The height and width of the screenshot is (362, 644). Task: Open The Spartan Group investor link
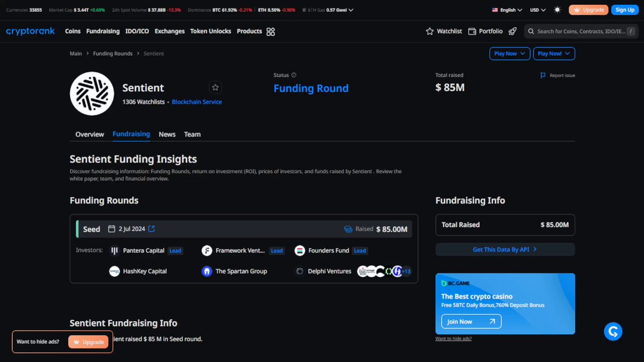tap(241, 271)
